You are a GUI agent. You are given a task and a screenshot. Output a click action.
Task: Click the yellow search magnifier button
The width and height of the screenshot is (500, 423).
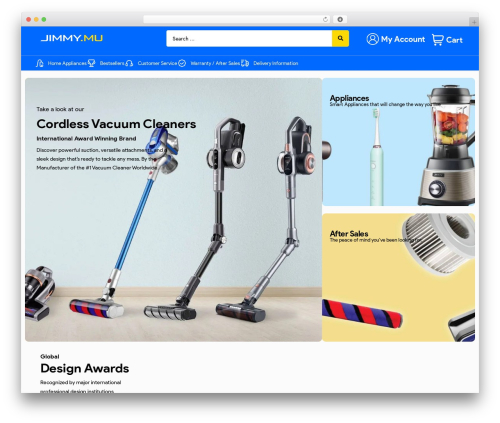pos(340,38)
